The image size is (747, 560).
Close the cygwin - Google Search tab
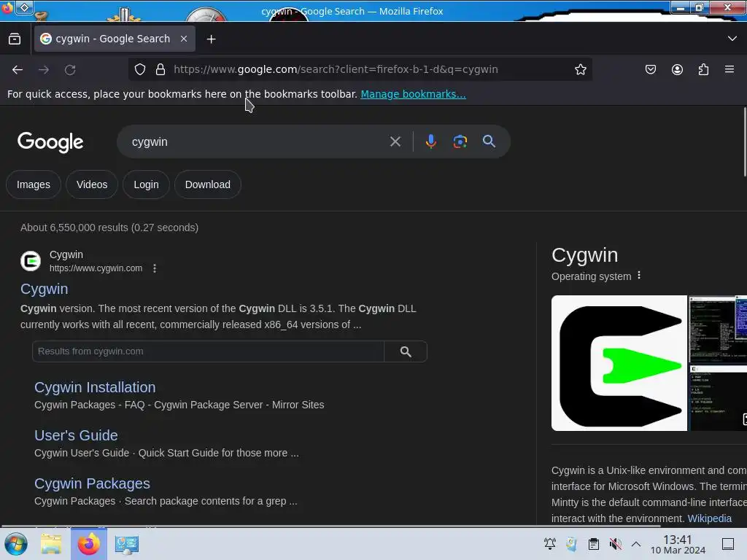184,39
